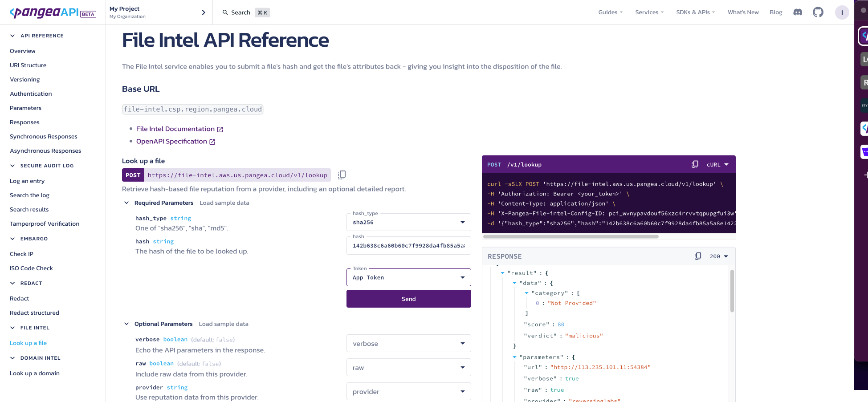The height and width of the screenshot is (402, 868).
Task: Open the hash_type dropdown
Action: click(x=408, y=222)
